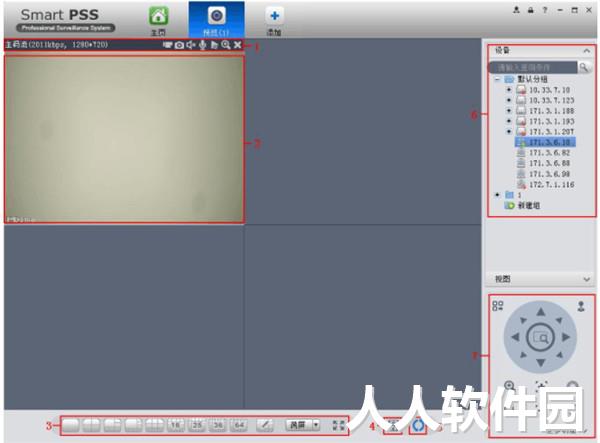This screenshot has width=600, height=443.
Task: Toggle audio with the speaker icon
Action: (191, 45)
